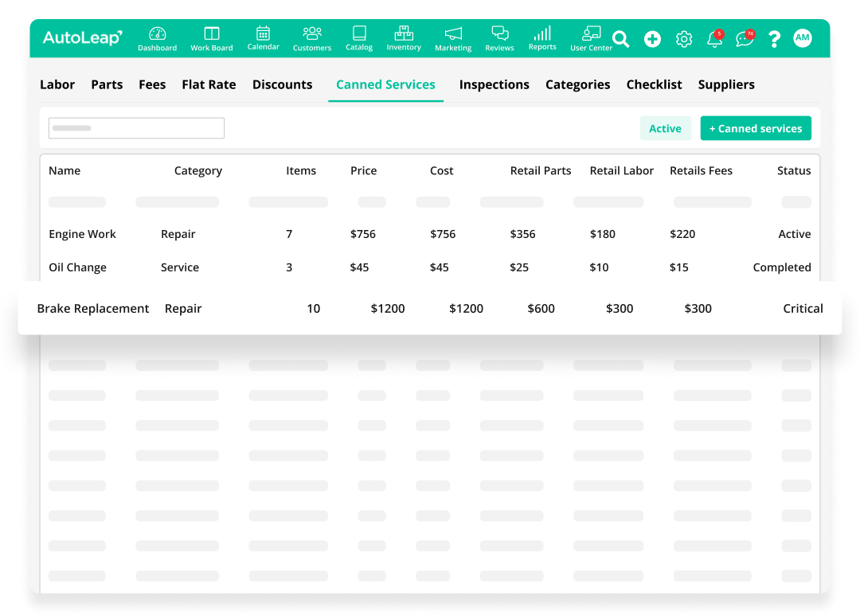Open the Engine Work service row

coord(430,234)
